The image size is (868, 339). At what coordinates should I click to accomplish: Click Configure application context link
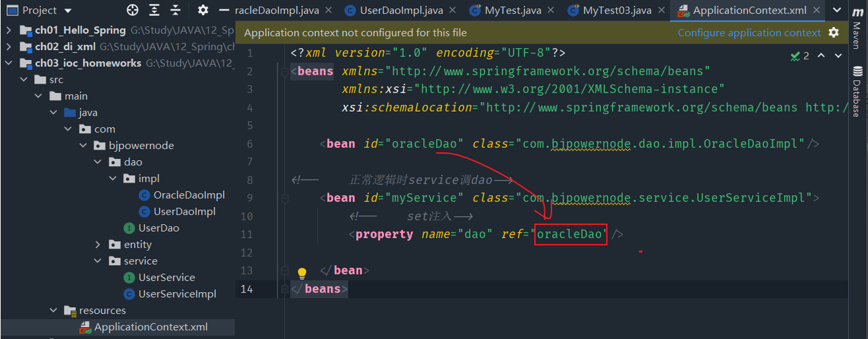tap(749, 32)
